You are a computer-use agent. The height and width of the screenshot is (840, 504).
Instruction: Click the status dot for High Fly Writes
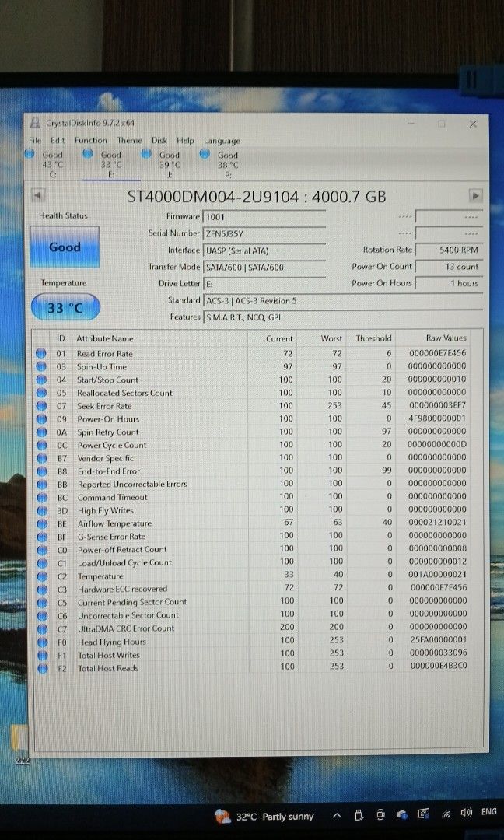[41, 510]
